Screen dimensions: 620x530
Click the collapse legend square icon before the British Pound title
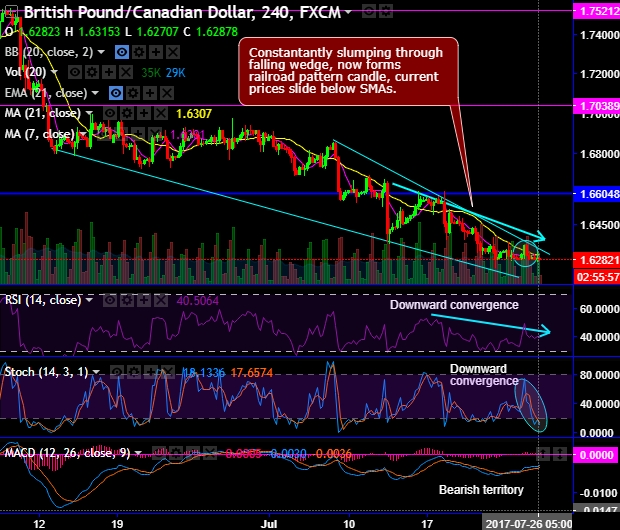click(x=11, y=11)
